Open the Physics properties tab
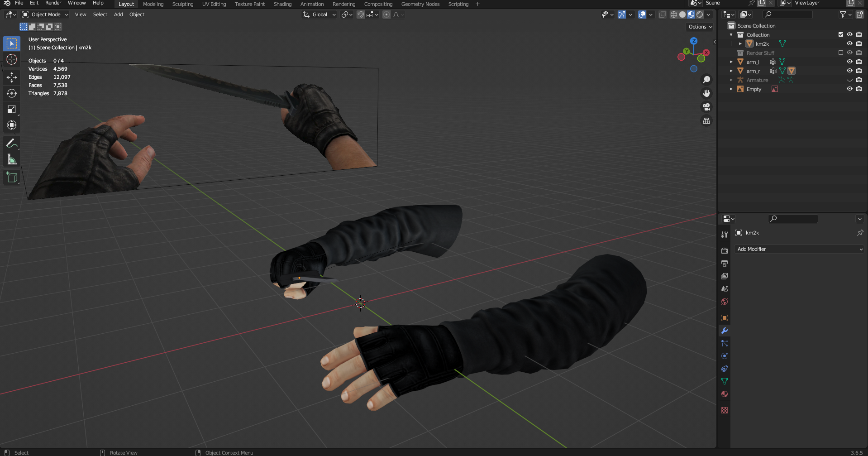The width and height of the screenshot is (868, 456). tap(725, 356)
